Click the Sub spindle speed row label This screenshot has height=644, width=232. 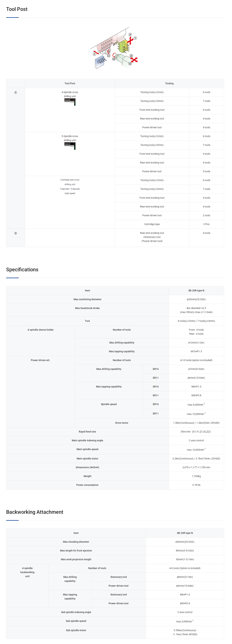pos(76,621)
